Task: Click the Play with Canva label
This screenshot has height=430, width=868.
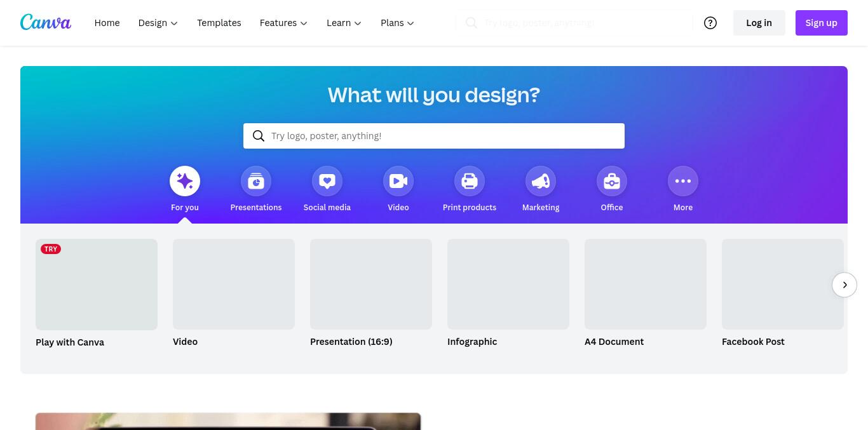Action: 70,342
